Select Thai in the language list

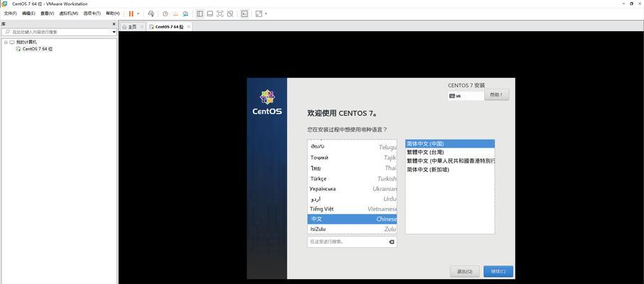pyautogui.click(x=352, y=168)
